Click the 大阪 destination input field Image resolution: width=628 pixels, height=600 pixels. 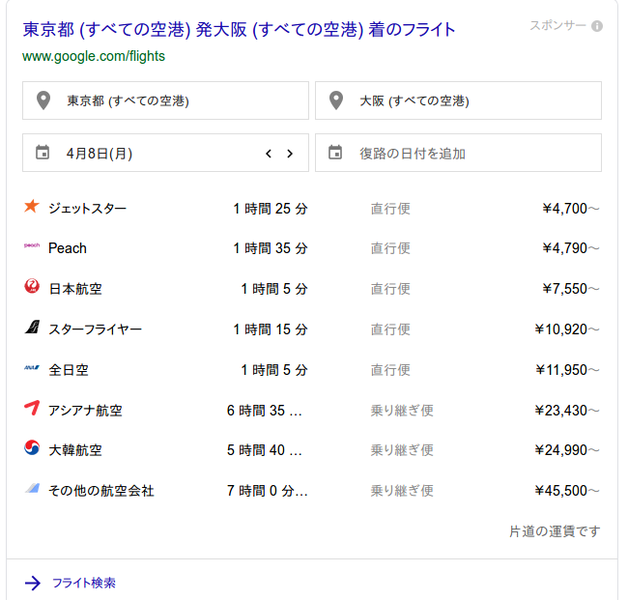click(x=458, y=101)
